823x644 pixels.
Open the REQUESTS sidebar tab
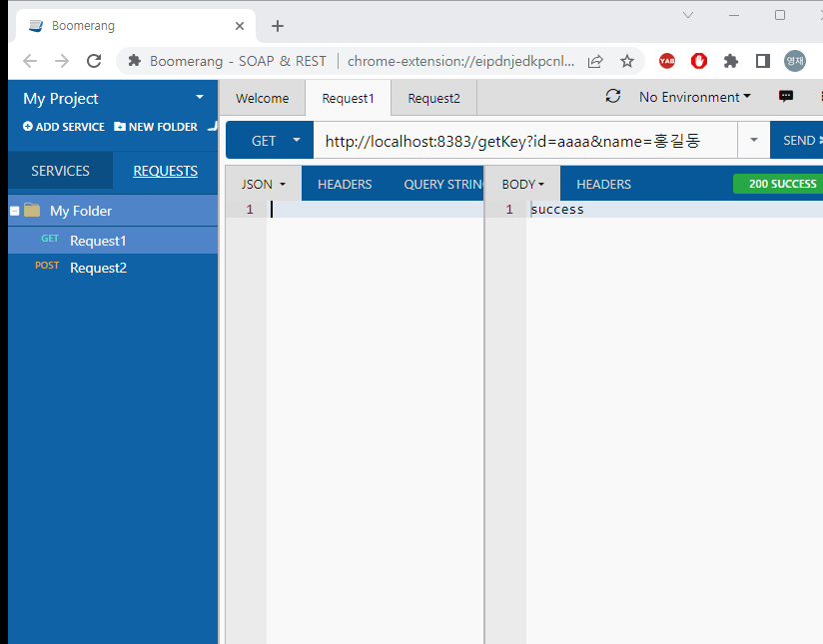(166, 171)
